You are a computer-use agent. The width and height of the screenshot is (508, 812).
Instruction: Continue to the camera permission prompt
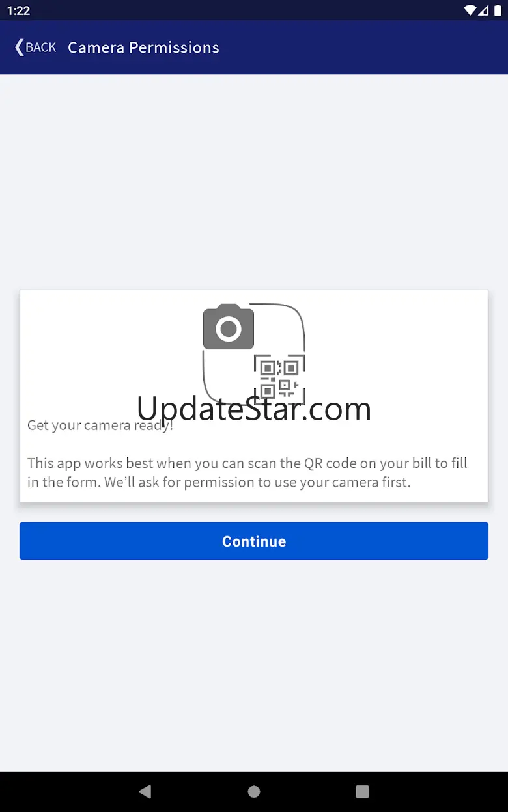(x=254, y=541)
